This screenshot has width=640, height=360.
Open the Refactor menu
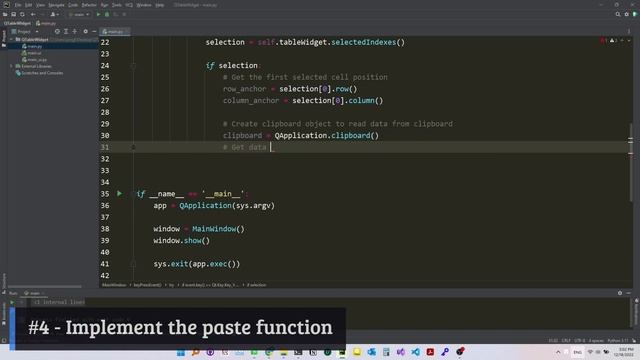point(89,5)
